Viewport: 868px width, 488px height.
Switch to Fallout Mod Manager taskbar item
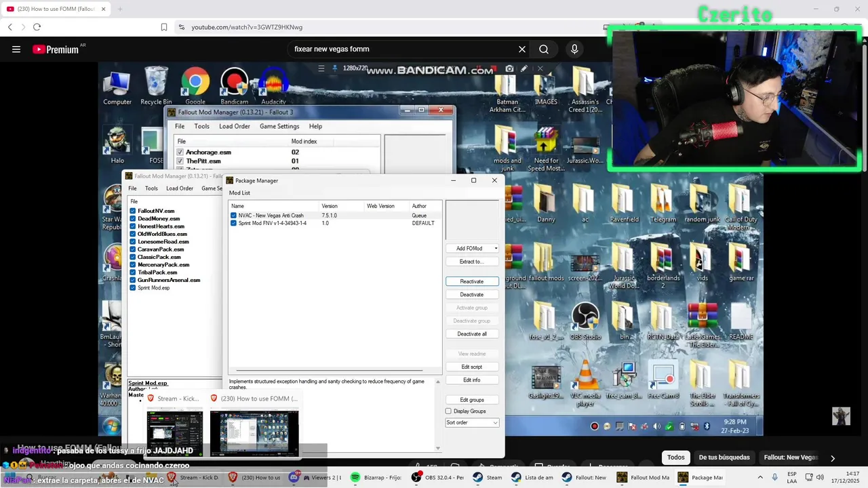[643, 477]
